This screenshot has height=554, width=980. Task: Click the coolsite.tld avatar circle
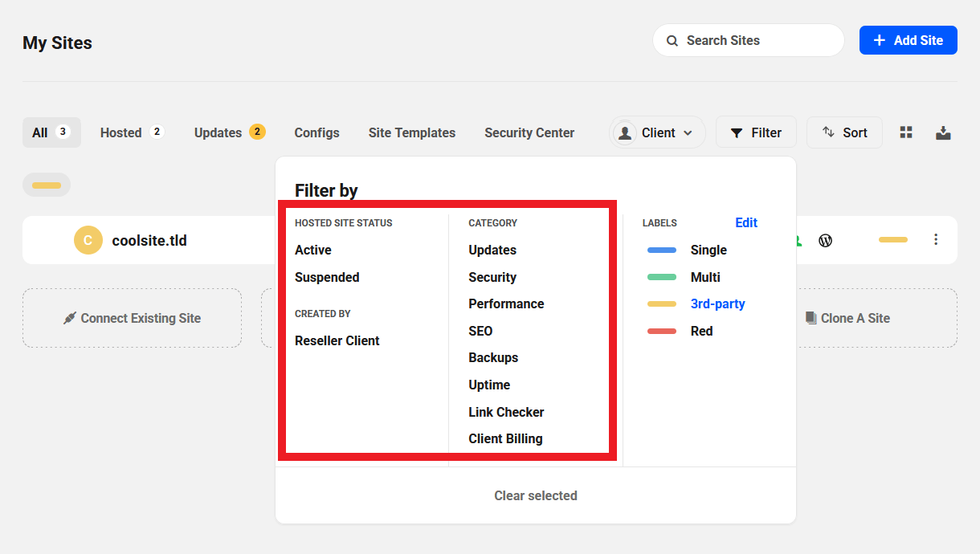[x=88, y=240]
